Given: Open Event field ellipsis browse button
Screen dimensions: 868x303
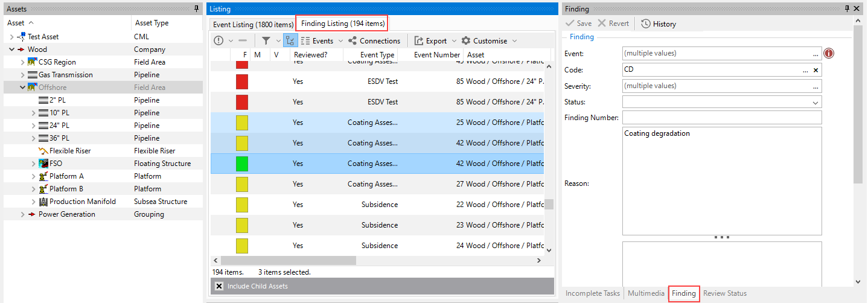Looking at the screenshot, I should coord(815,54).
